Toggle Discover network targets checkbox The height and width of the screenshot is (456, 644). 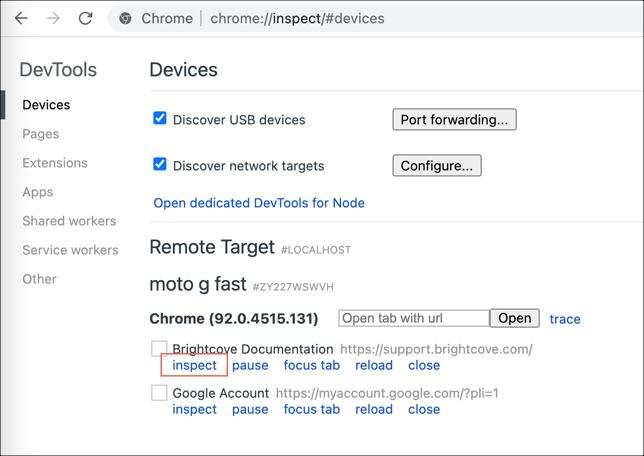(160, 164)
